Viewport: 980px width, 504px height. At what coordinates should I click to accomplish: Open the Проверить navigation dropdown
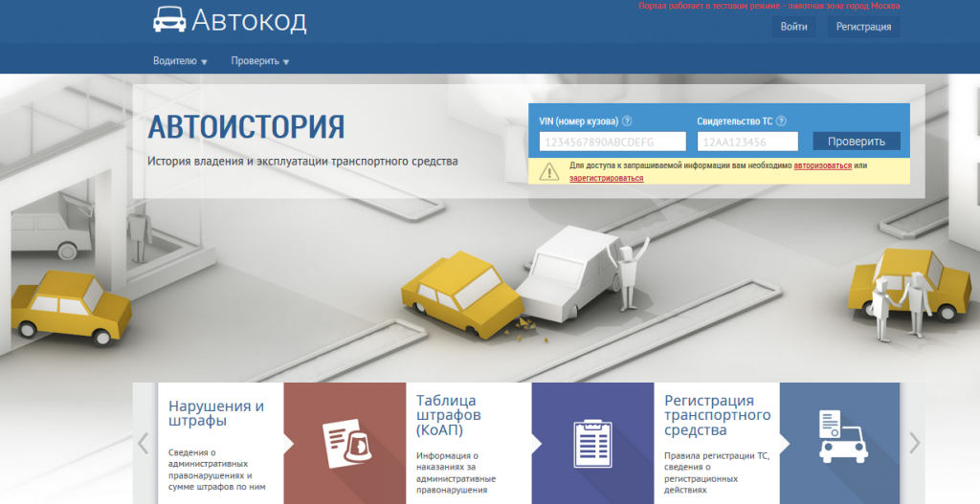259,61
